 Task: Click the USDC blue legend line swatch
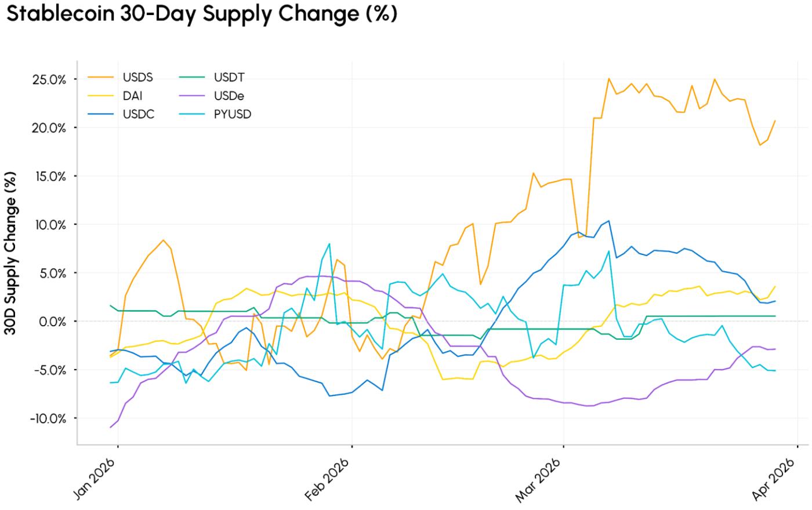pos(101,114)
